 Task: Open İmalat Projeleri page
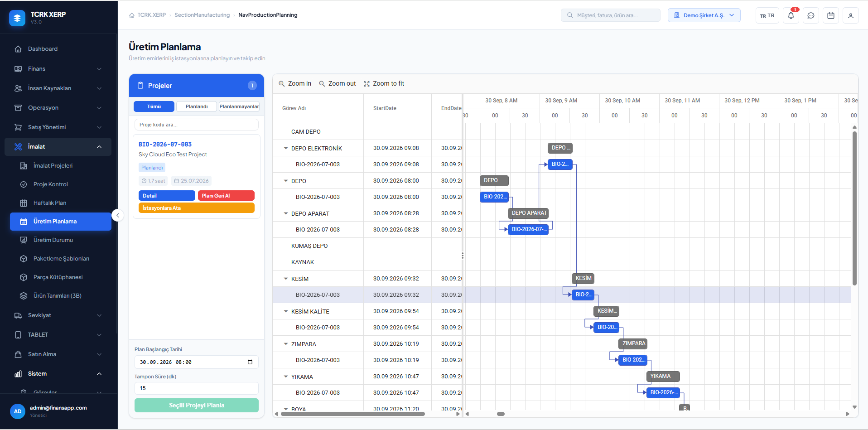[x=61, y=166]
